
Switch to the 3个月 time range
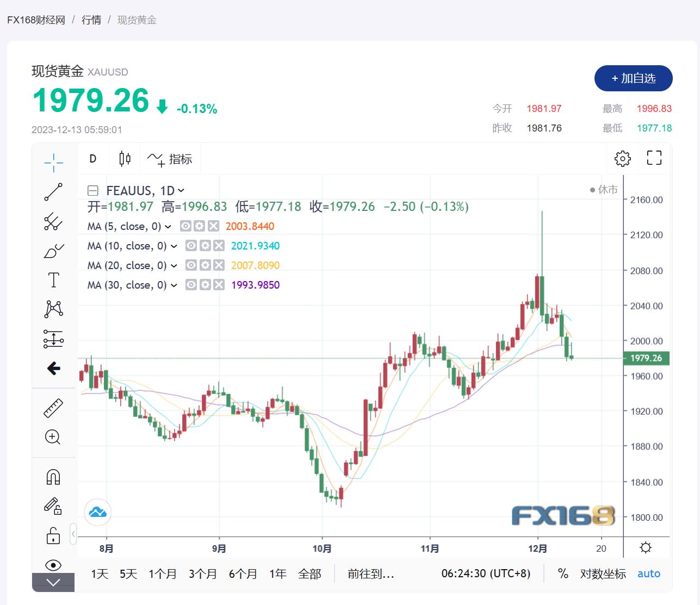[202, 574]
